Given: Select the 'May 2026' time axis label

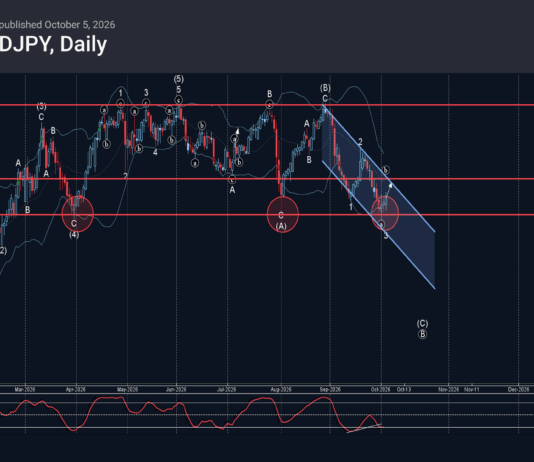Looking at the screenshot, I should [x=127, y=389].
